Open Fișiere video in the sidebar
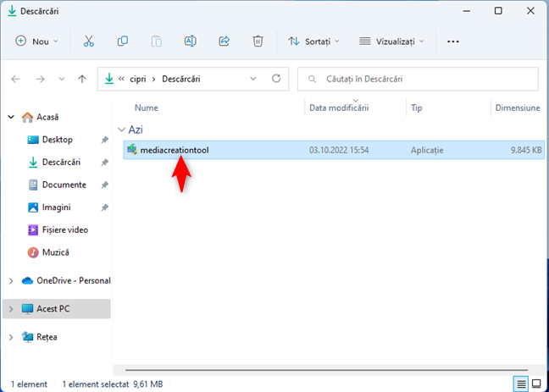 coord(64,230)
